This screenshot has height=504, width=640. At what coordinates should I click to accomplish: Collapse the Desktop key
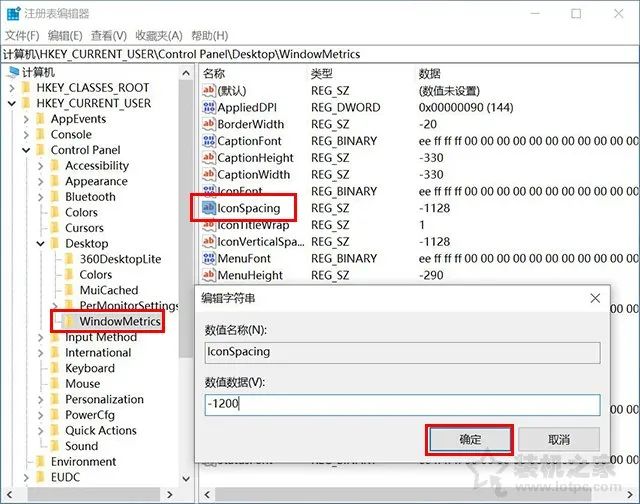point(40,244)
